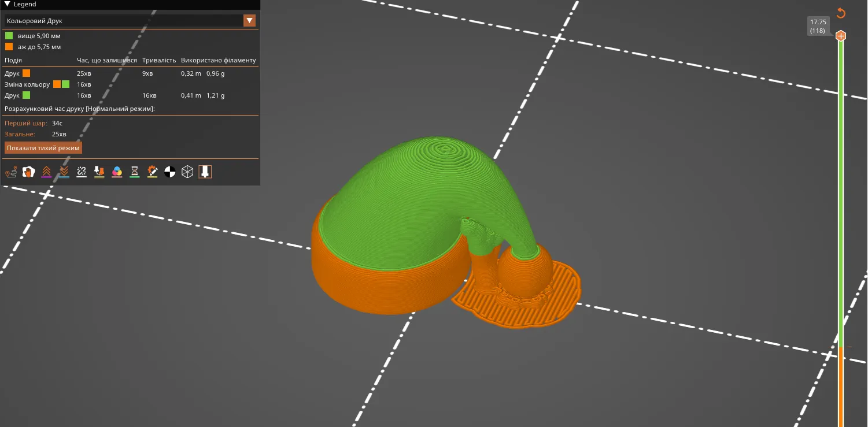Click the orange section of layer slider
This screenshot has height=427, width=868.
click(841, 386)
